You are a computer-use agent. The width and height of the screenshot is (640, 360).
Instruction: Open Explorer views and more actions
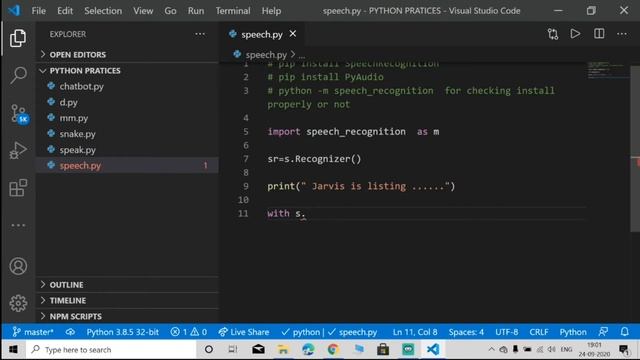point(200,34)
